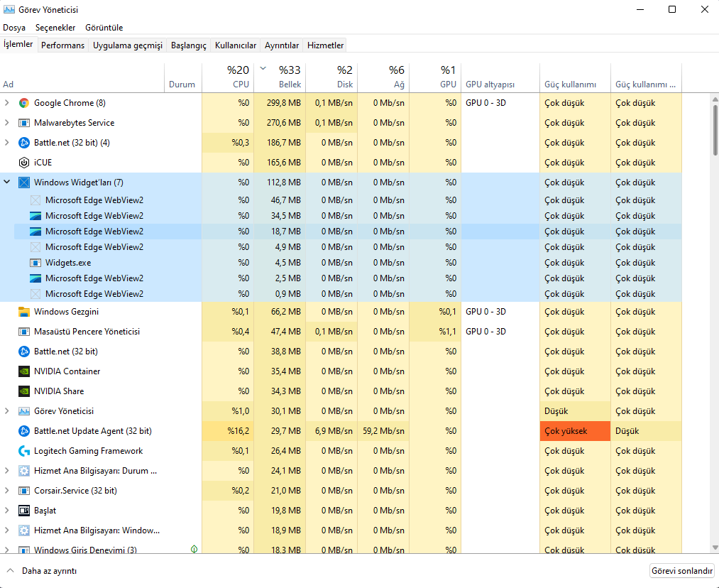Expand the Malwarebytes Service row
This screenshot has width=719, height=588.
click(x=7, y=122)
